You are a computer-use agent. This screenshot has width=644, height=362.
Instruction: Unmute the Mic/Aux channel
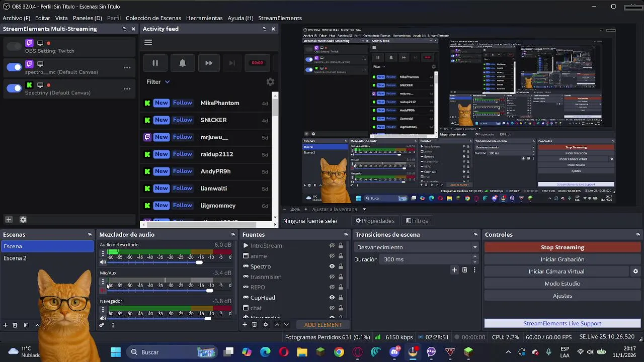pos(103,290)
